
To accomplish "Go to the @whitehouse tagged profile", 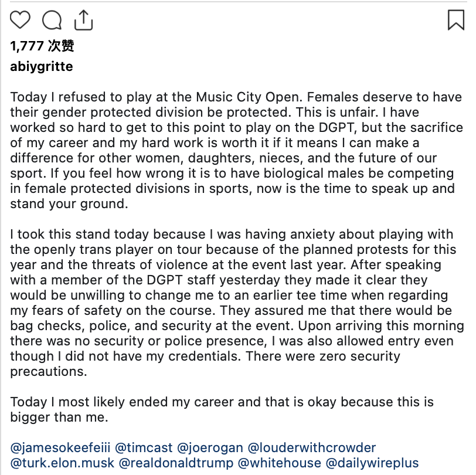I will pos(279,463).
